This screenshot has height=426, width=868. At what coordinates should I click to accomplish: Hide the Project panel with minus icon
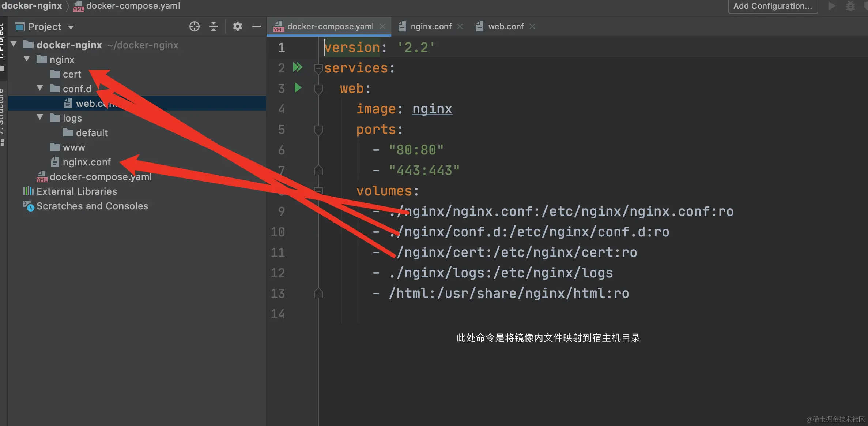click(257, 26)
